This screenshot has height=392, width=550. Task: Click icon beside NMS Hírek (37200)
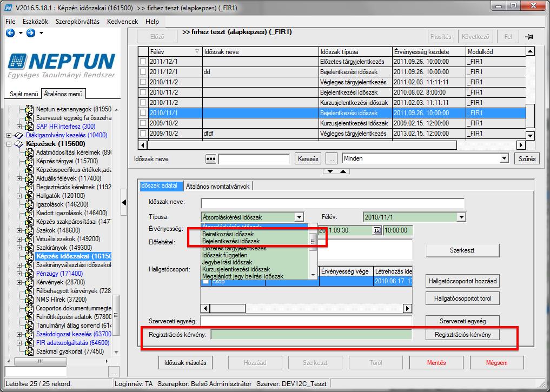coord(30,300)
